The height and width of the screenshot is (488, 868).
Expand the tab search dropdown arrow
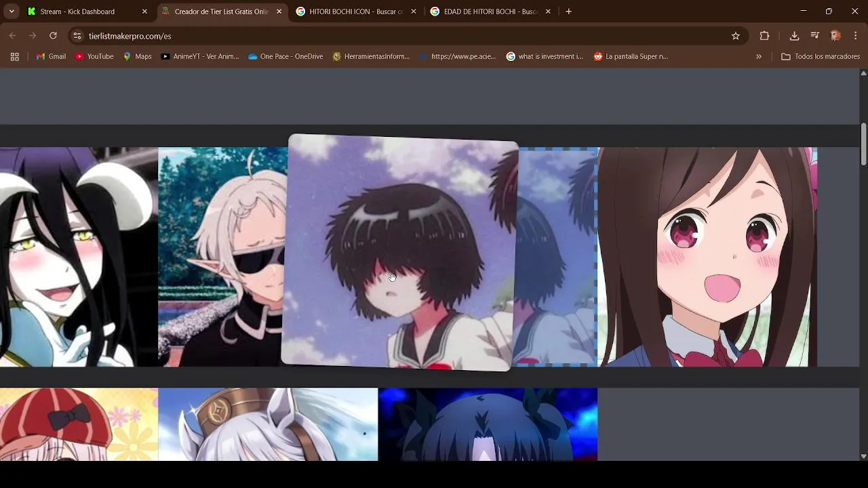(x=12, y=12)
